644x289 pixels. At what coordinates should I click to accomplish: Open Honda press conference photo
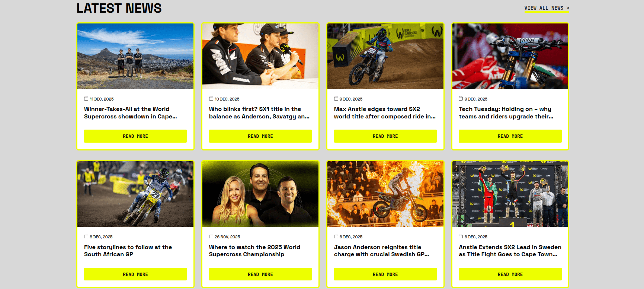click(260, 56)
